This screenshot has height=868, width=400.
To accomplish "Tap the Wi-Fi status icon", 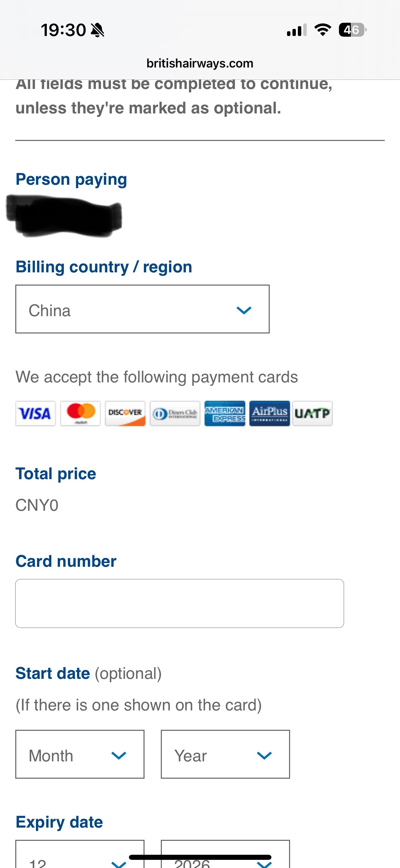I will point(323,30).
